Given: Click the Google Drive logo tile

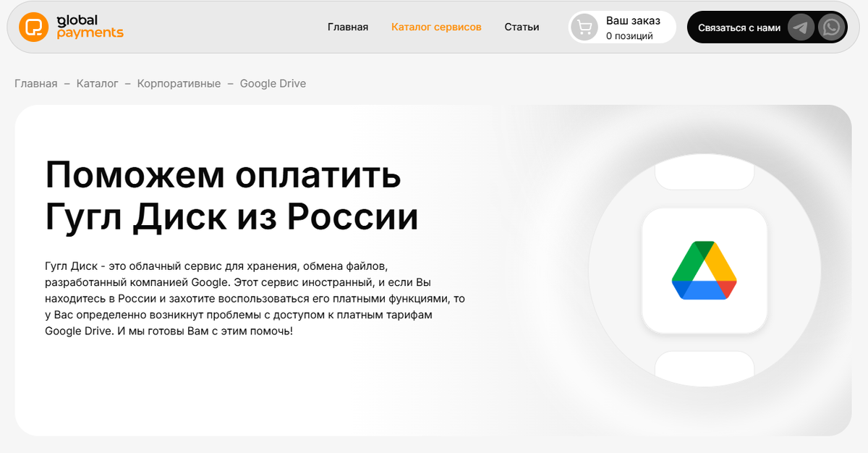Looking at the screenshot, I should point(705,271).
